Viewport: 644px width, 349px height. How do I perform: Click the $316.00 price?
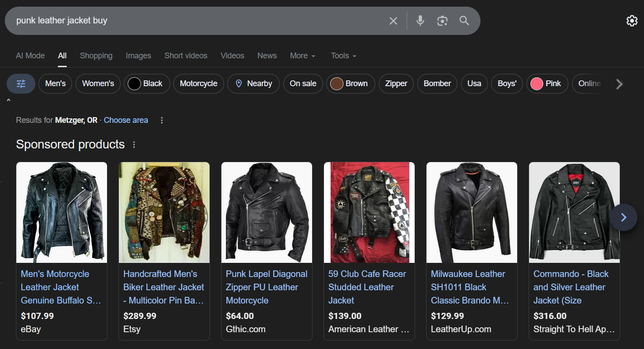(550, 316)
